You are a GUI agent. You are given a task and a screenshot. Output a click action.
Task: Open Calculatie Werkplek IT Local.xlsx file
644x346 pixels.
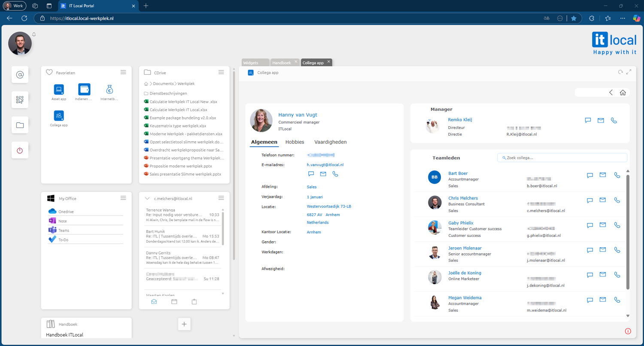click(178, 110)
